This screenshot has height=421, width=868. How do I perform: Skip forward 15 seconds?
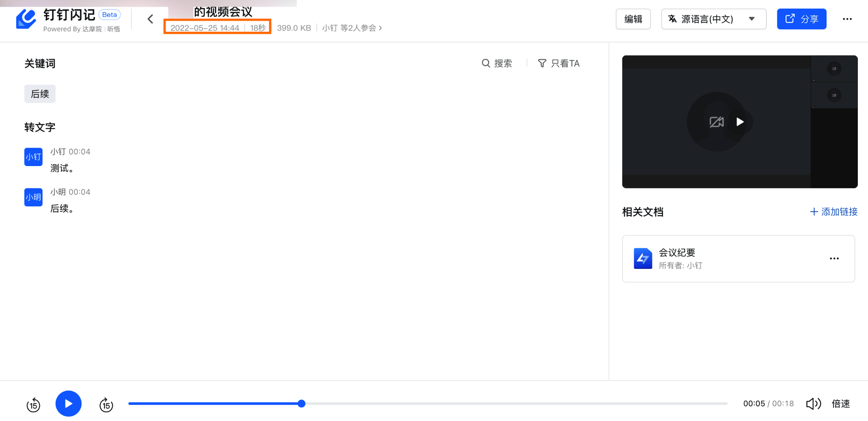106,405
